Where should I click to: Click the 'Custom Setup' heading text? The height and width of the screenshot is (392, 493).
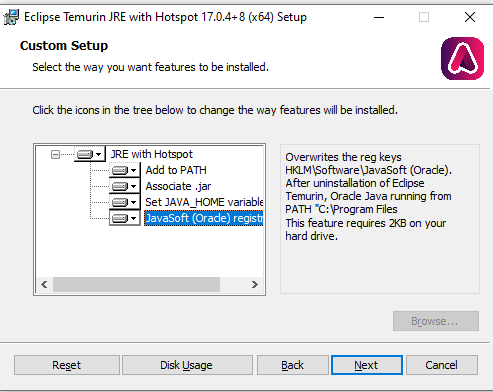pyautogui.click(x=64, y=46)
